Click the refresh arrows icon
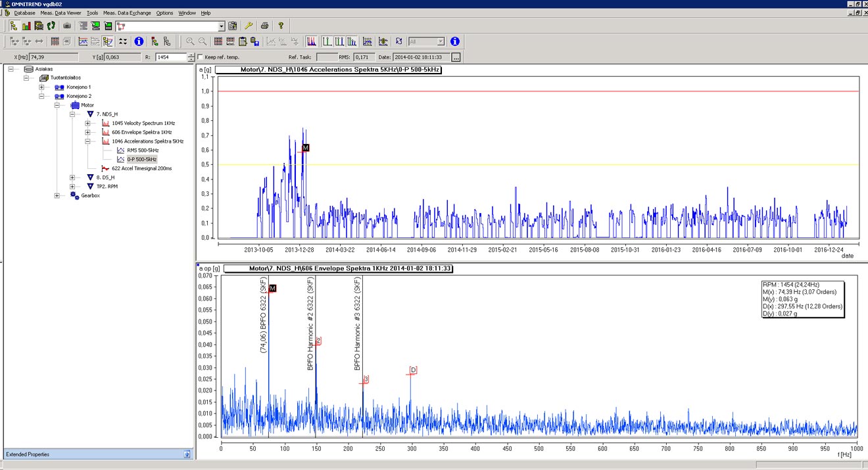The width and height of the screenshot is (868, 470). click(x=398, y=41)
